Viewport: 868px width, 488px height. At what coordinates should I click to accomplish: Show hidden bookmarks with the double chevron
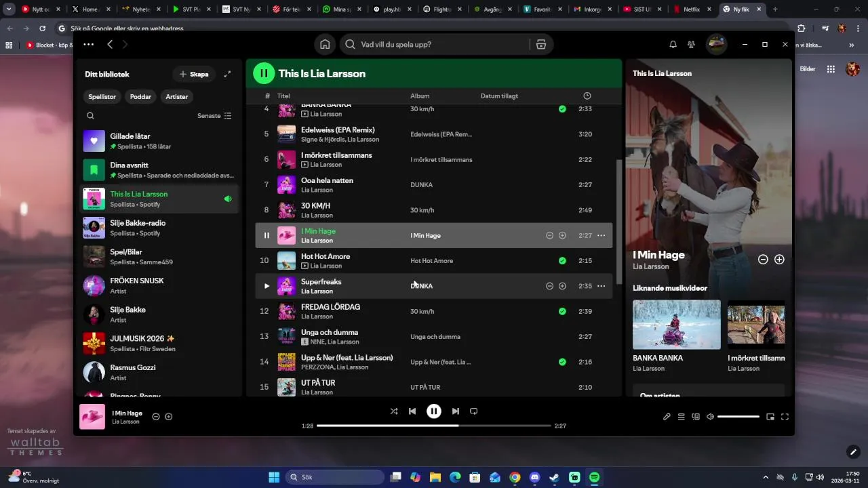852,45
